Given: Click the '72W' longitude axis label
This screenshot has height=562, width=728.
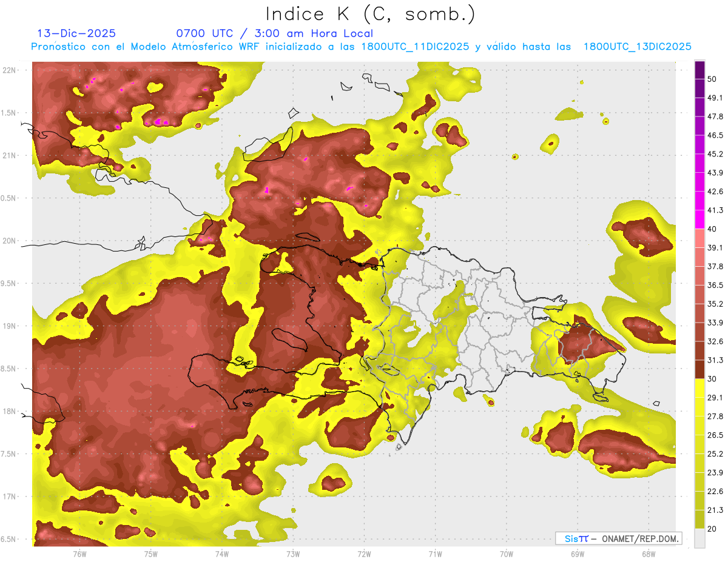Looking at the screenshot, I should tap(364, 554).
